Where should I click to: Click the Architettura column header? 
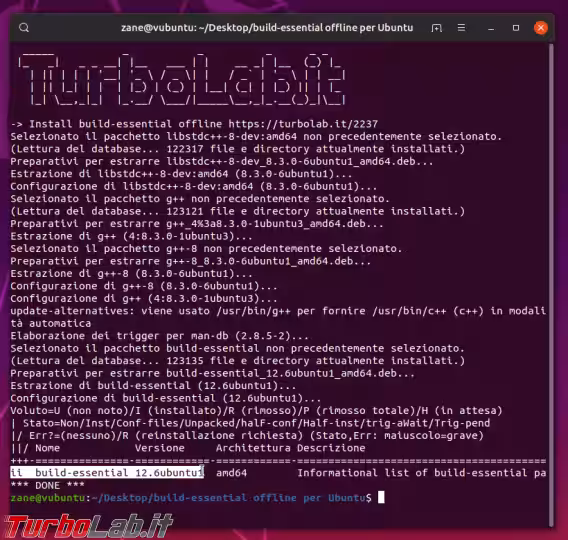253,448
